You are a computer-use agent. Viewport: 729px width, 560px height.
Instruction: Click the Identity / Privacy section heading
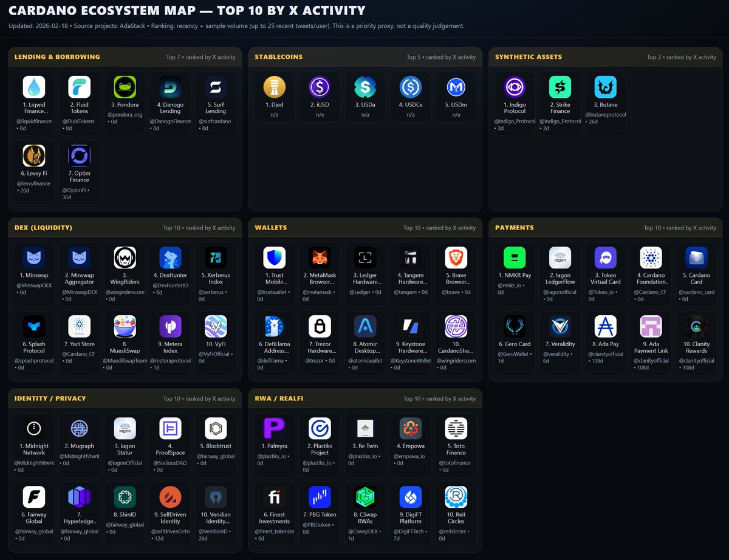click(x=52, y=398)
